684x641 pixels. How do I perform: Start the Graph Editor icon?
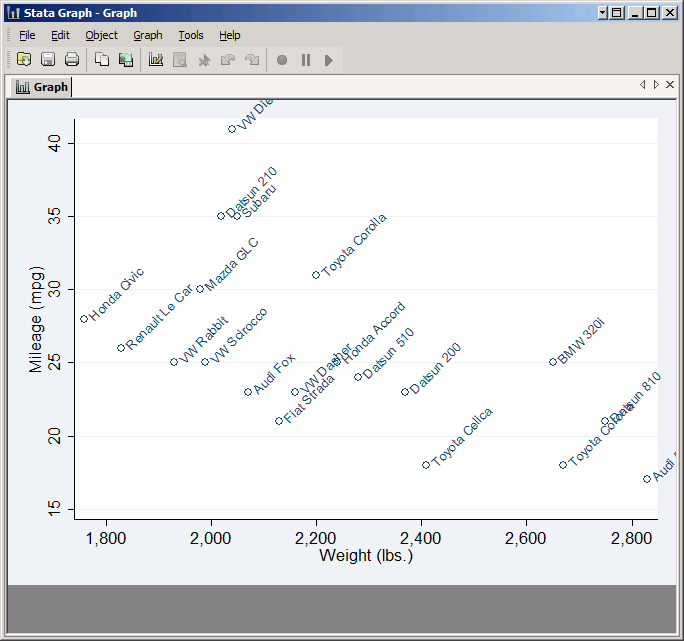156,59
